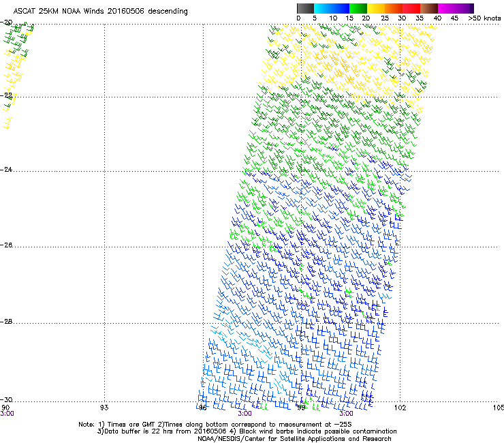Click the legend scale label '45'
The image size is (504, 443).
click(x=454, y=18)
